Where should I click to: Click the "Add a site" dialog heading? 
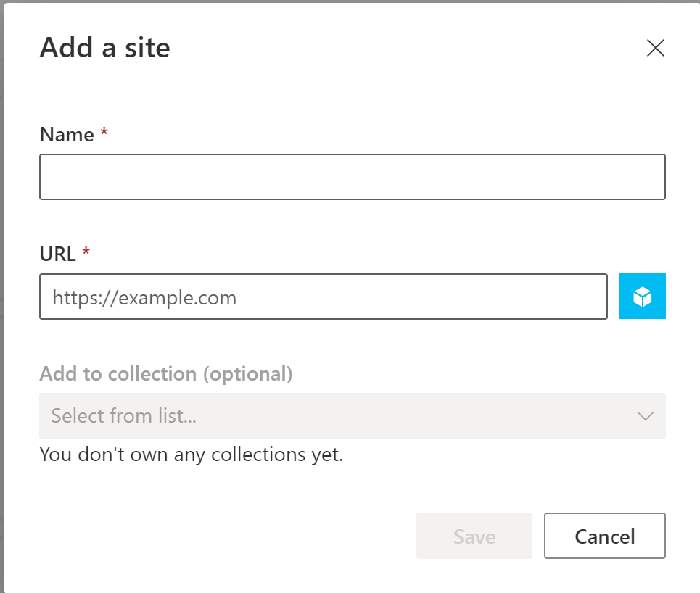pyautogui.click(x=104, y=48)
